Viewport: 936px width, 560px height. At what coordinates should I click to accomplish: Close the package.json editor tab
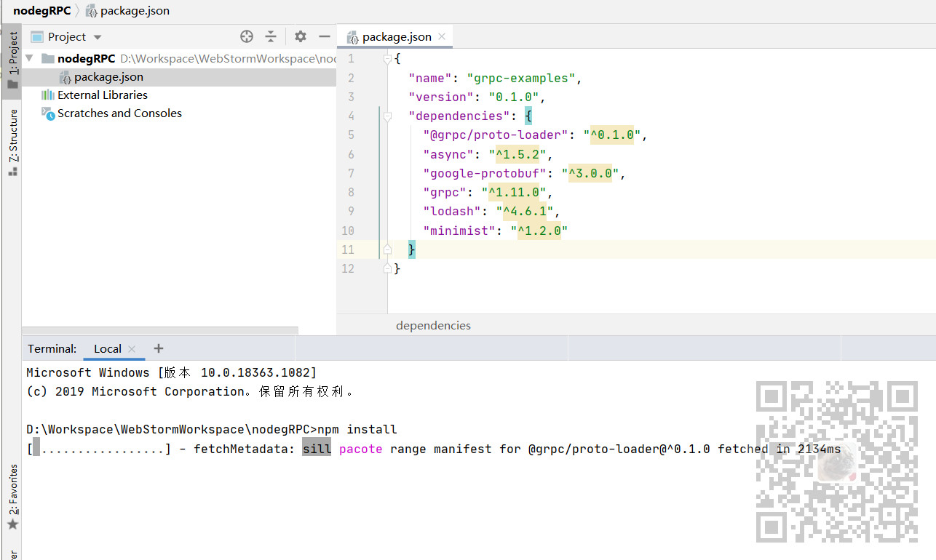click(442, 36)
